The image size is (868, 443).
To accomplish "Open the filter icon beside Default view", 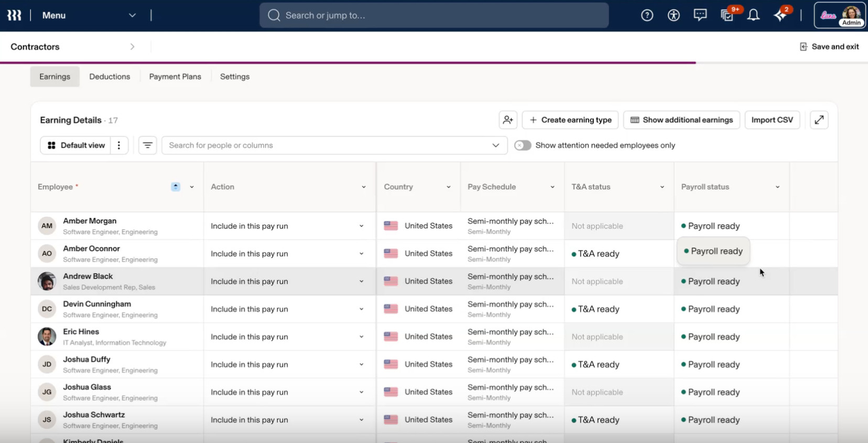I will (x=147, y=145).
